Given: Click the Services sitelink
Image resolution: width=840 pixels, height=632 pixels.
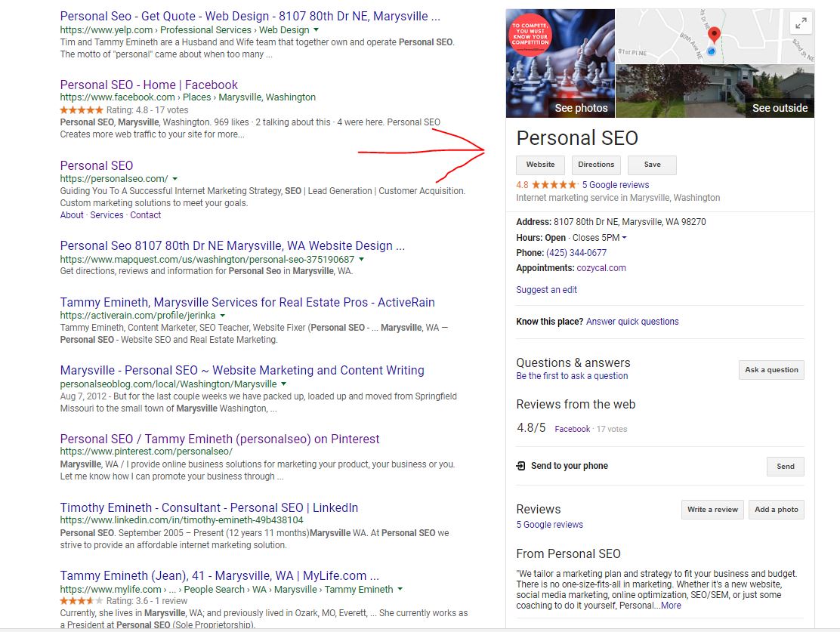Looking at the screenshot, I should click(107, 214).
